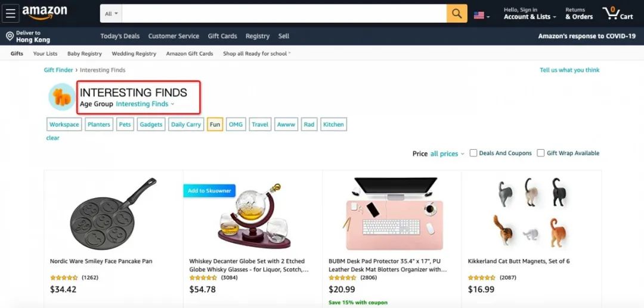The height and width of the screenshot is (308, 644).
Task: Click the Amazon logo
Action: coord(44,13)
